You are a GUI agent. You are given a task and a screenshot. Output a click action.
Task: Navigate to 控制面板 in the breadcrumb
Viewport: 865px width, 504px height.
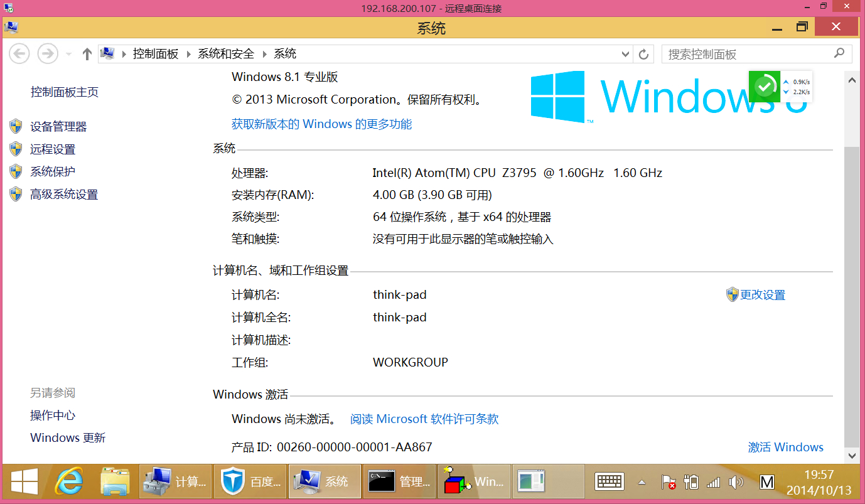(156, 54)
